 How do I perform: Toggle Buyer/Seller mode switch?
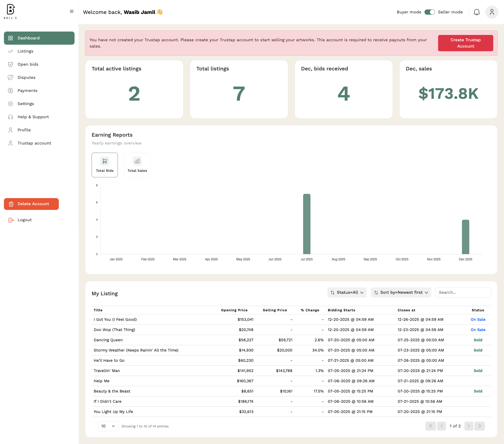pos(429,12)
